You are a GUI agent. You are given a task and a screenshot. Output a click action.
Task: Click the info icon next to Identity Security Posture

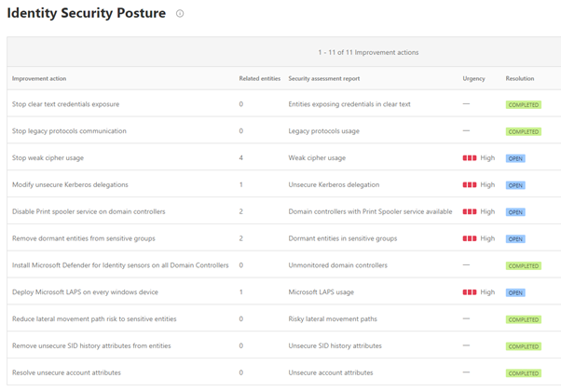pos(180,14)
